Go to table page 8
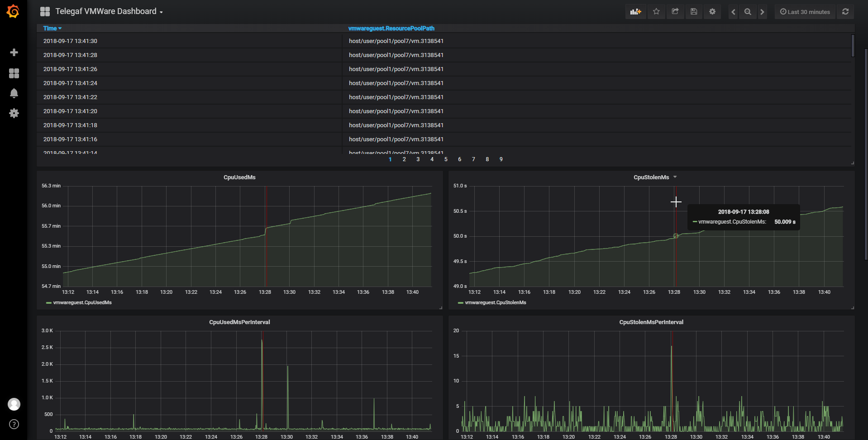 (x=487, y=159)
